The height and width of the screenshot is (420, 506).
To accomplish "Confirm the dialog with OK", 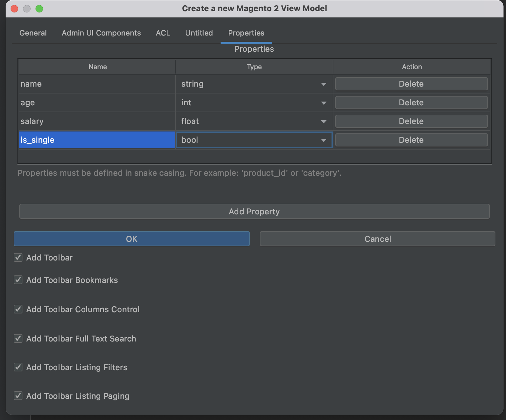I will 131,239.
